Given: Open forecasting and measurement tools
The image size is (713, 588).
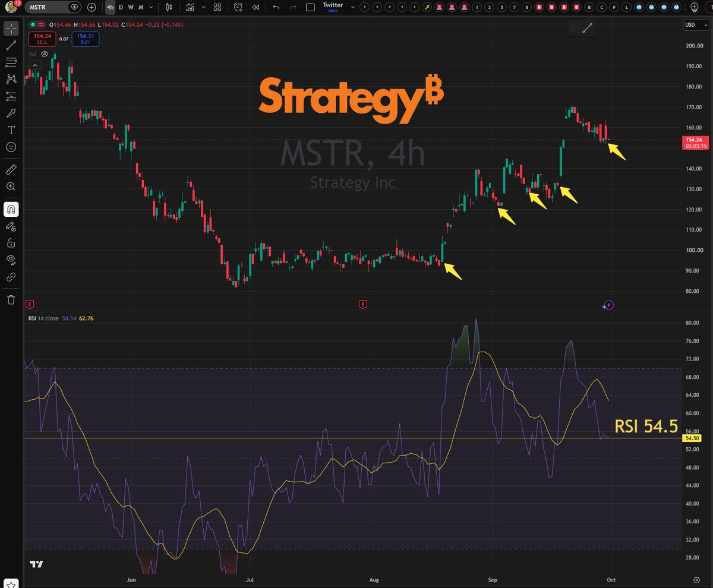Looking at the screenshot, I should 11,96.
